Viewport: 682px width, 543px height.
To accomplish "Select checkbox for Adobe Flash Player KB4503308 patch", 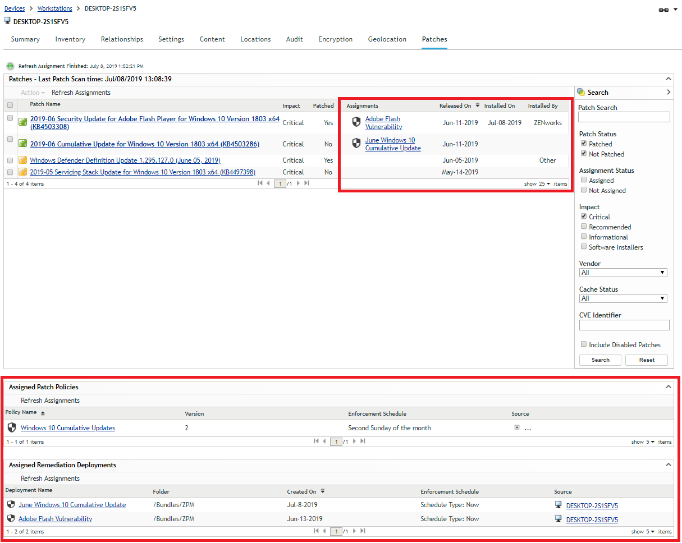I will tap(10, 118).
